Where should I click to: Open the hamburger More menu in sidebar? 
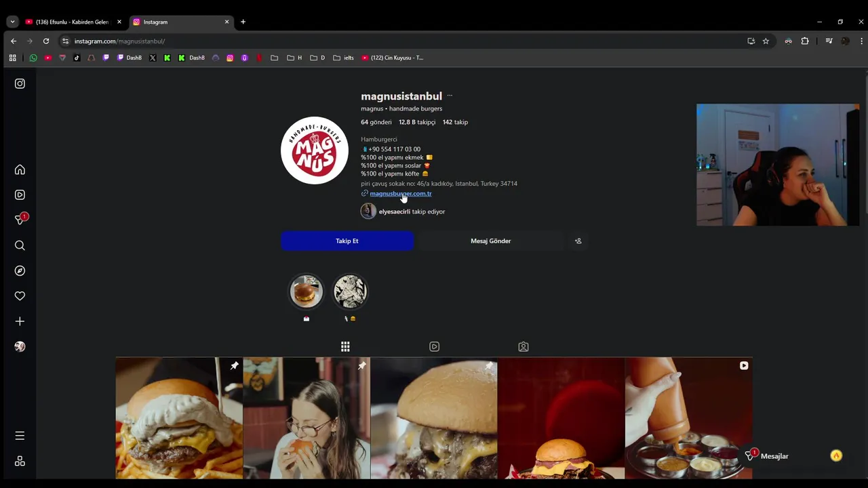20,436
